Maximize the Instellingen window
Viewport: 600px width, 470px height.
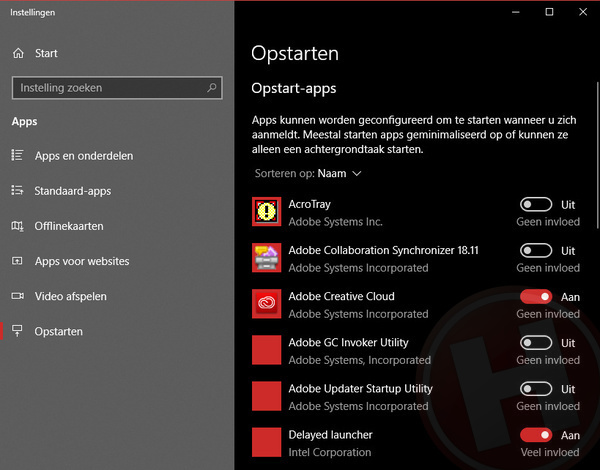tap(549, 12)
